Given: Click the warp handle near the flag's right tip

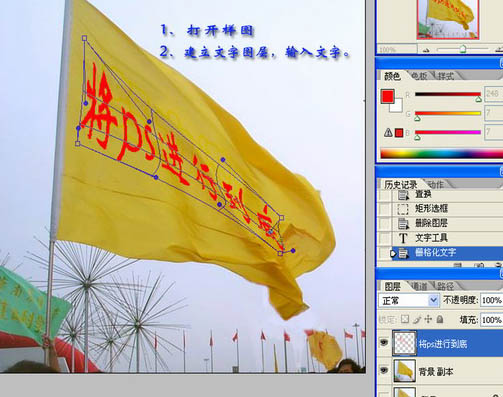Looking at the screenshot, I should point(293,250).
